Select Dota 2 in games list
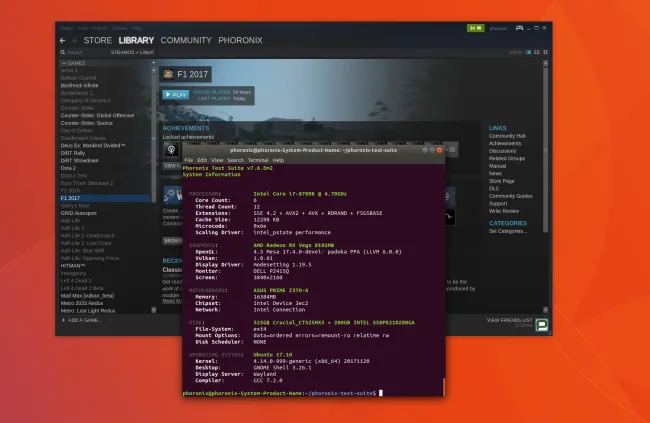Viewport: 650px width, 423px height. coord(68,168)
